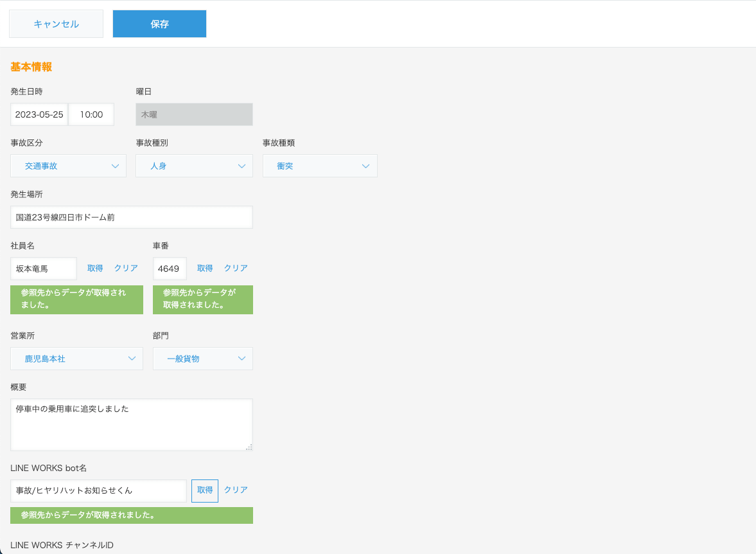Expand the 事故種別 dropdown showing 人身
The image size is (756, 554).
click(x=195, y=166)
